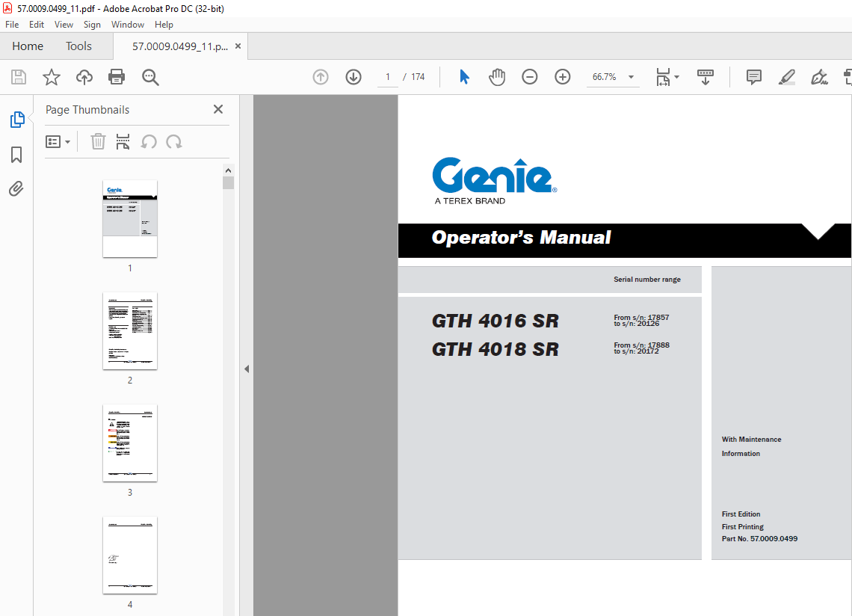Image resolution: width=852 pixels, height=616 pixels.
Task: Click the GTH 4018 SR model text
Action: [x=495, y=349]
